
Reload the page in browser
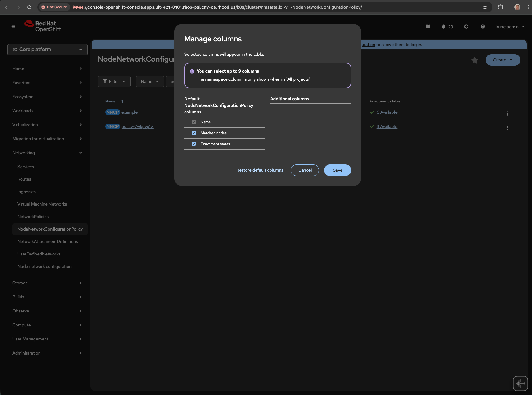[x=29, y=7]
